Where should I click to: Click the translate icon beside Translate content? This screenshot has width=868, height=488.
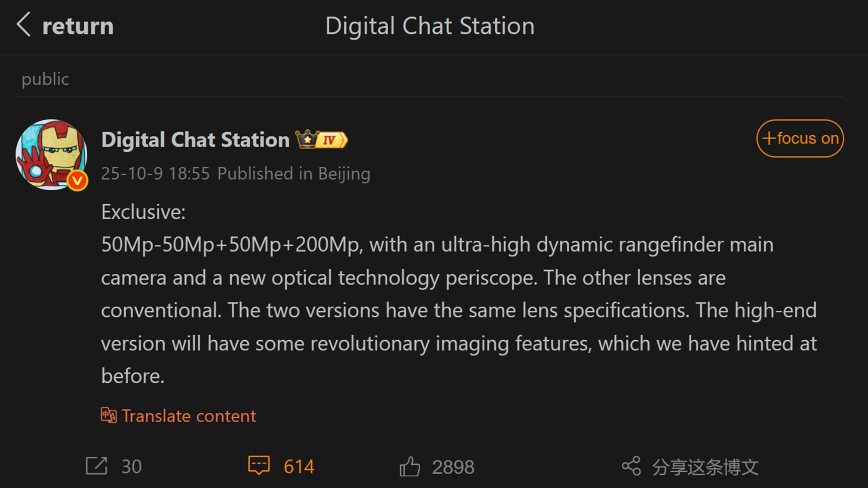pos(108,415)
